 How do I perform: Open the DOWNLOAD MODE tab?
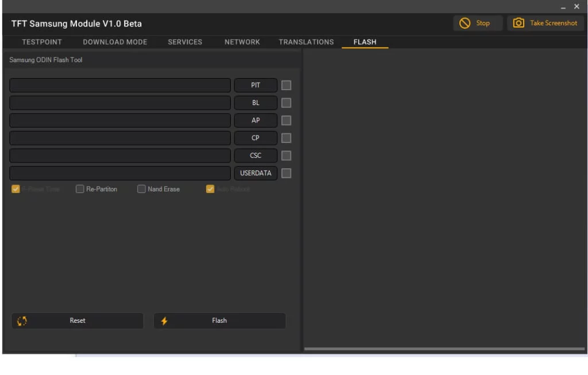[115, 42]
